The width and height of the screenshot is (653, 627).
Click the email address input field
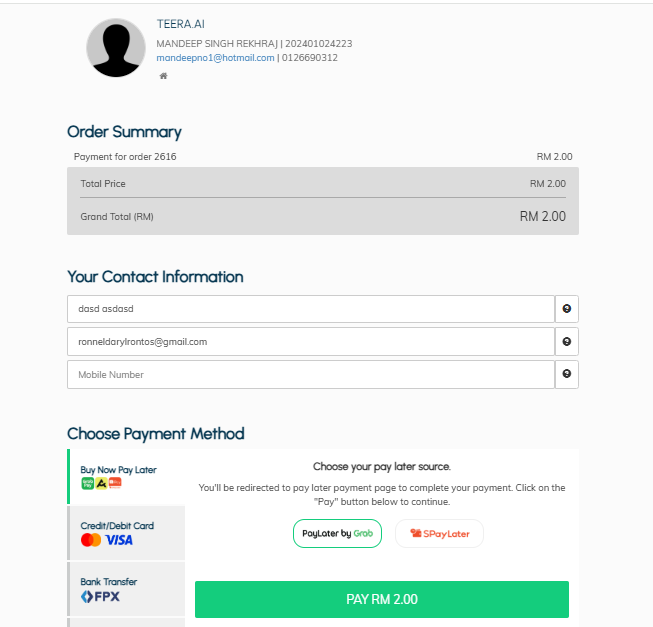click(x=310, y=342)
